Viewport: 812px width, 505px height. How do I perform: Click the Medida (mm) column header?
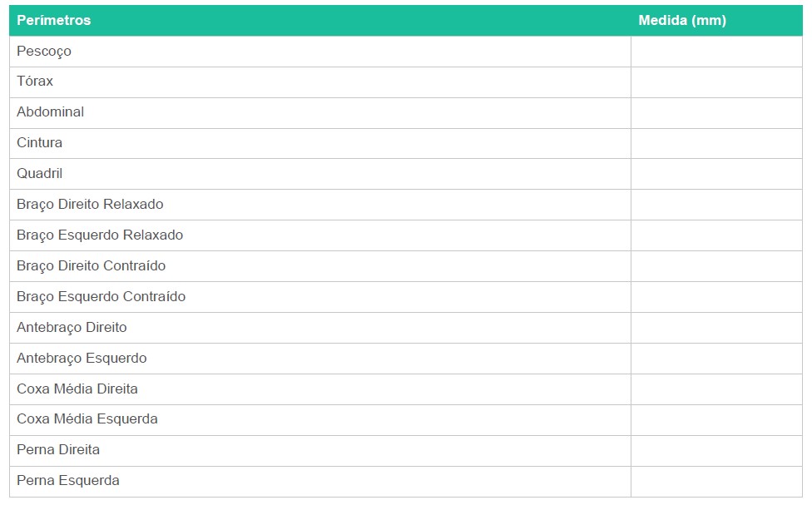[x=682, y=21]
